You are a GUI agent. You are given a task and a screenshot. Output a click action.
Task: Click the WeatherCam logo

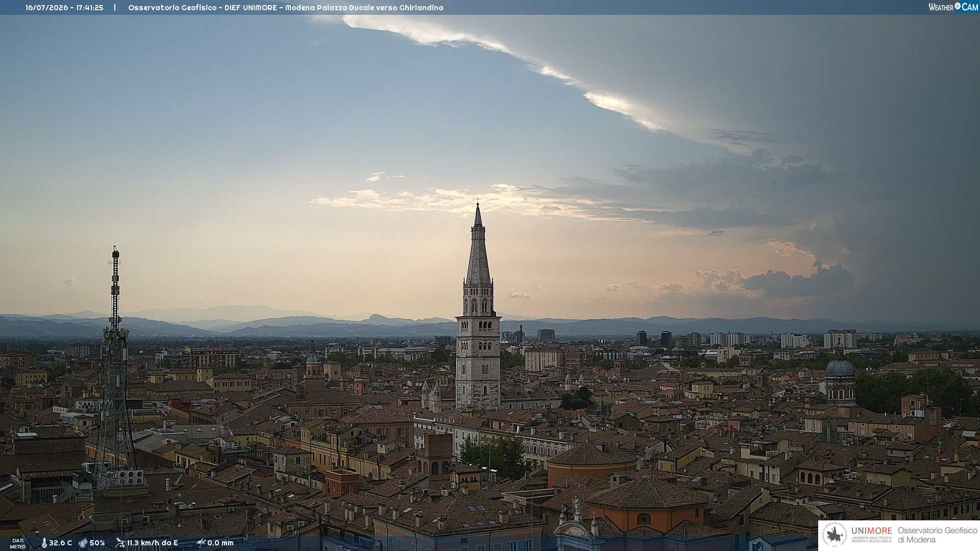(x=953, y=7)
